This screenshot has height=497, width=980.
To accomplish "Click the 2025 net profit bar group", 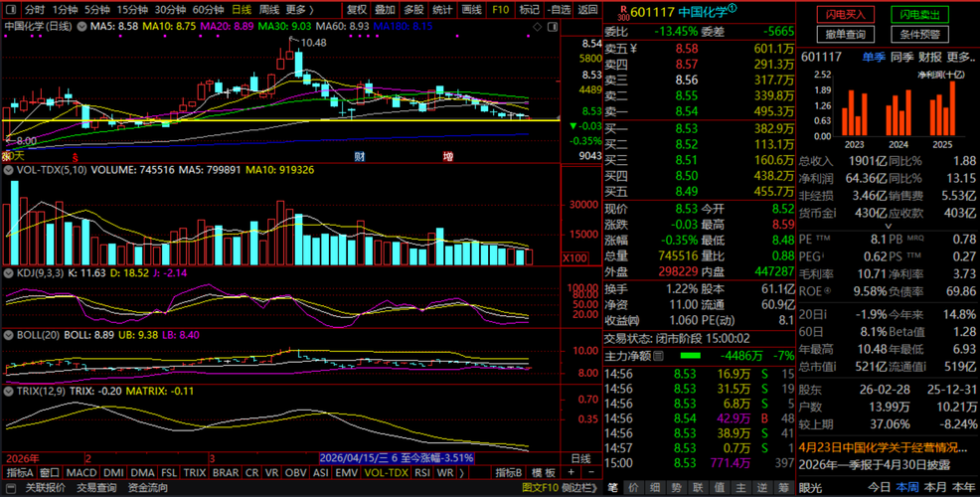I will tap(942, 108).
